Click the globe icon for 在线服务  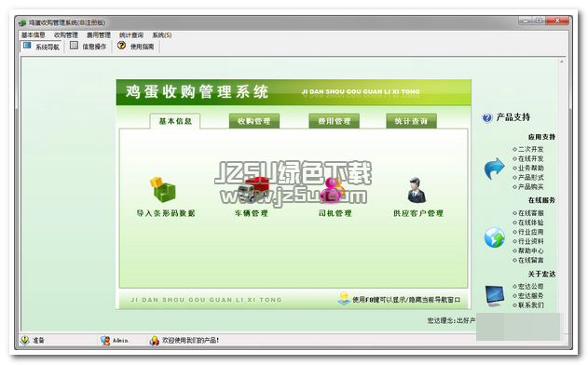click(x=494, y=237)
